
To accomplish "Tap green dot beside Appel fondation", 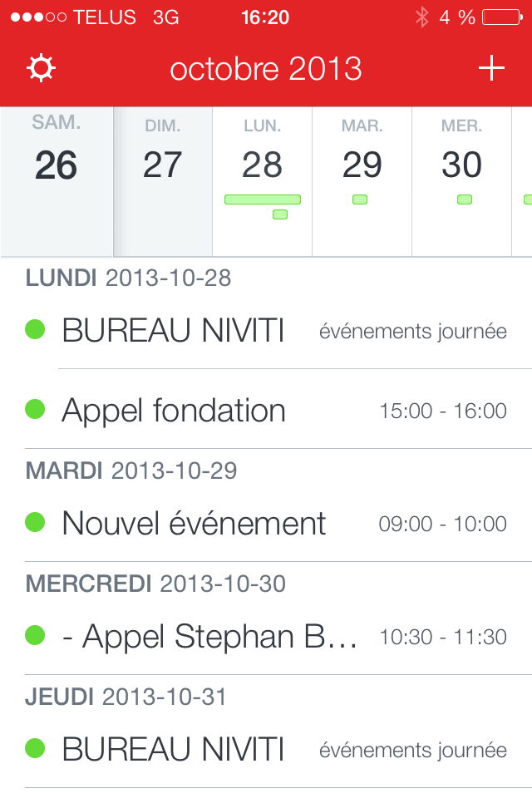I will 35,409.
